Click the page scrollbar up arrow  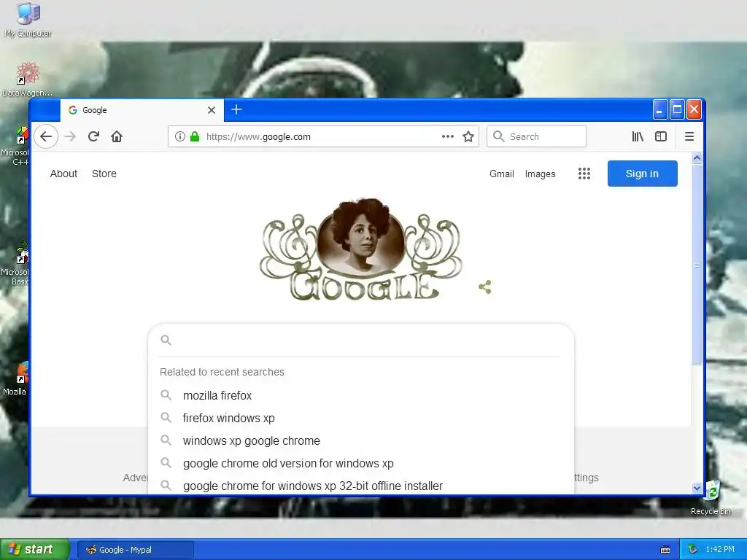click(697, 157)
